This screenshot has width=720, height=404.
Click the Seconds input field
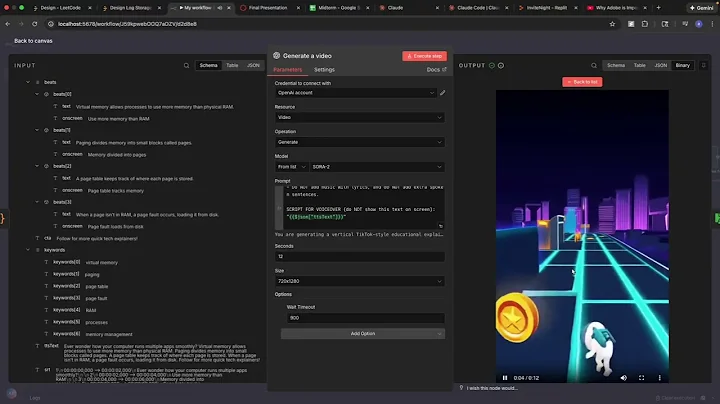coord(360,257)
